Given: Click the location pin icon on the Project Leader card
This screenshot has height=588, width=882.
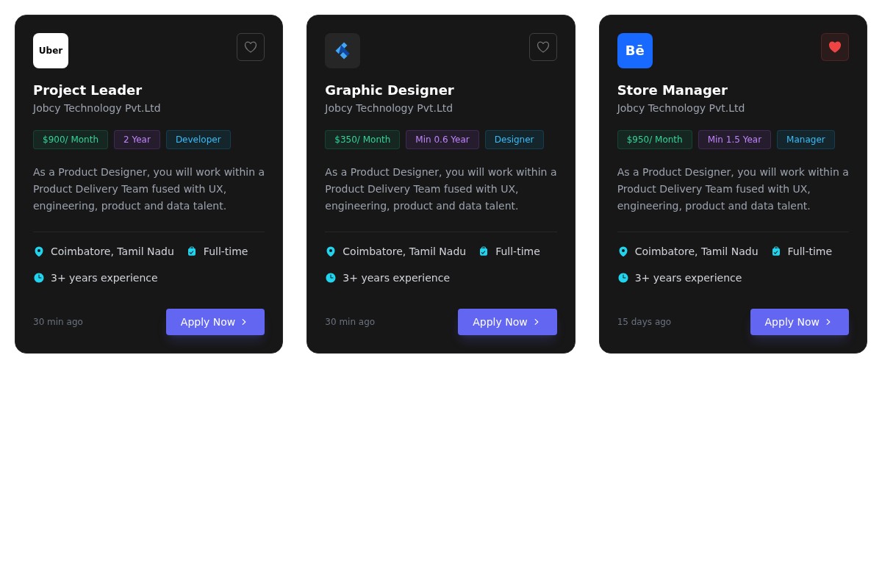Looking at the screenshot, I should (39, 251).
